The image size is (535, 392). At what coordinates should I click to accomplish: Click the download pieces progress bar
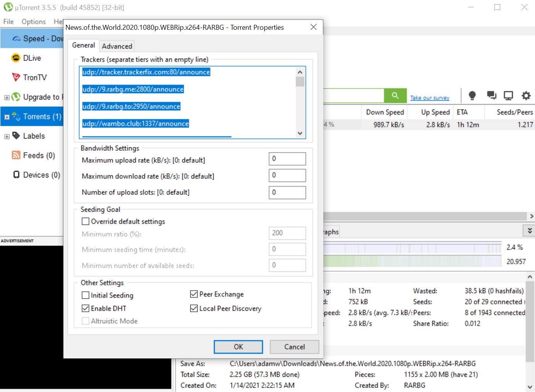click(412, 248)
